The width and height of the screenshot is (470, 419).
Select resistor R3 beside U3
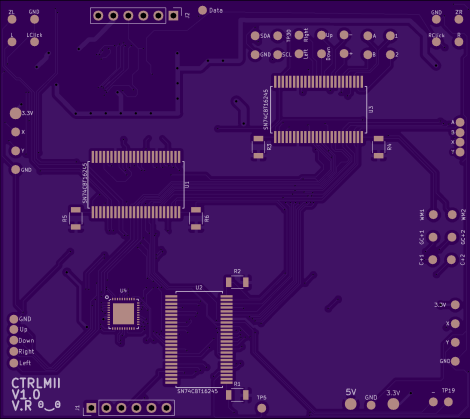coord(258,147)
